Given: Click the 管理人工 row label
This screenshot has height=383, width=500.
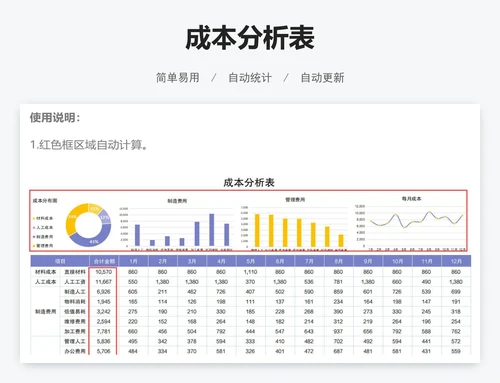Looking at the screenshot, I should coord(75,341).
